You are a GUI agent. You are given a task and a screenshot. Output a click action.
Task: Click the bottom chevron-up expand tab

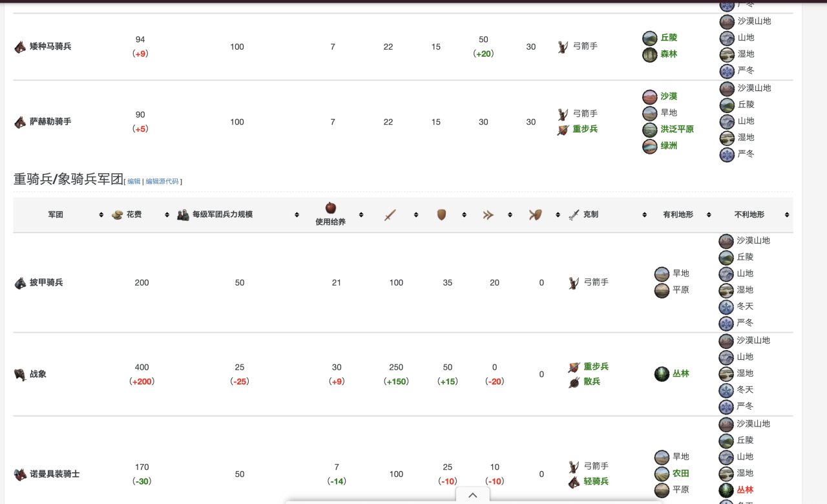pyautogui.click(x=473, y=495)
